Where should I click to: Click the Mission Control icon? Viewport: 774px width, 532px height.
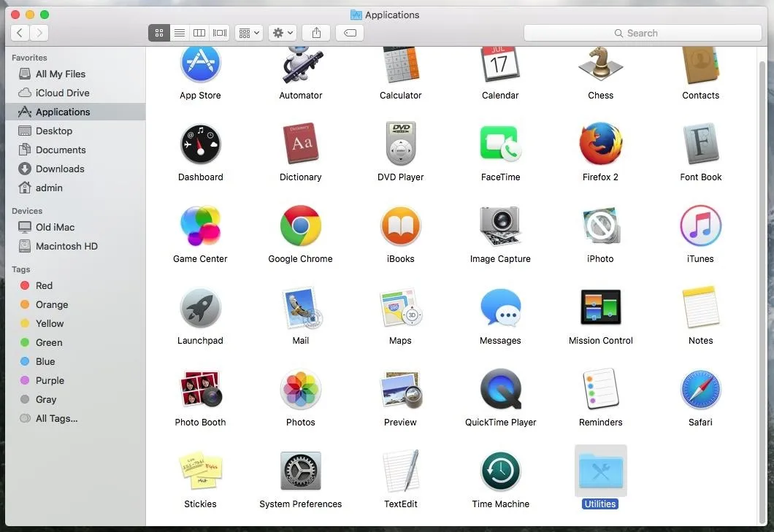click(x=600, y=307)
